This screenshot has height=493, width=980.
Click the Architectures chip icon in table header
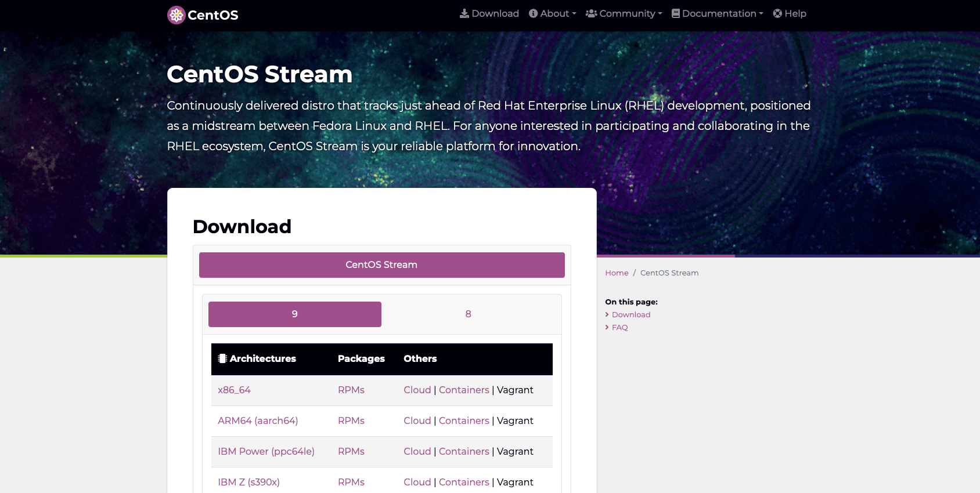pyautogui.click(x=222, y=358)
